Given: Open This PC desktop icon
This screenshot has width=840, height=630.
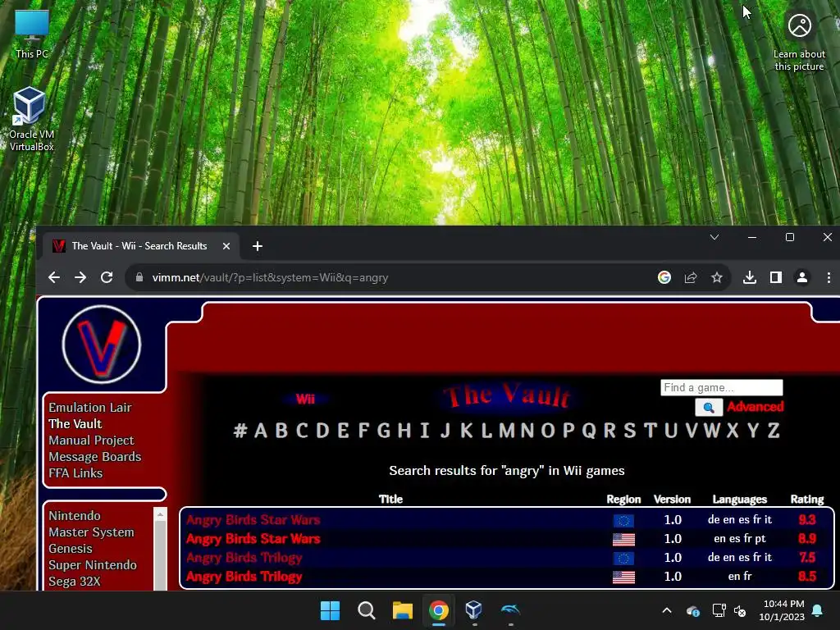Looking at the screenshot, I should [32, 33].
